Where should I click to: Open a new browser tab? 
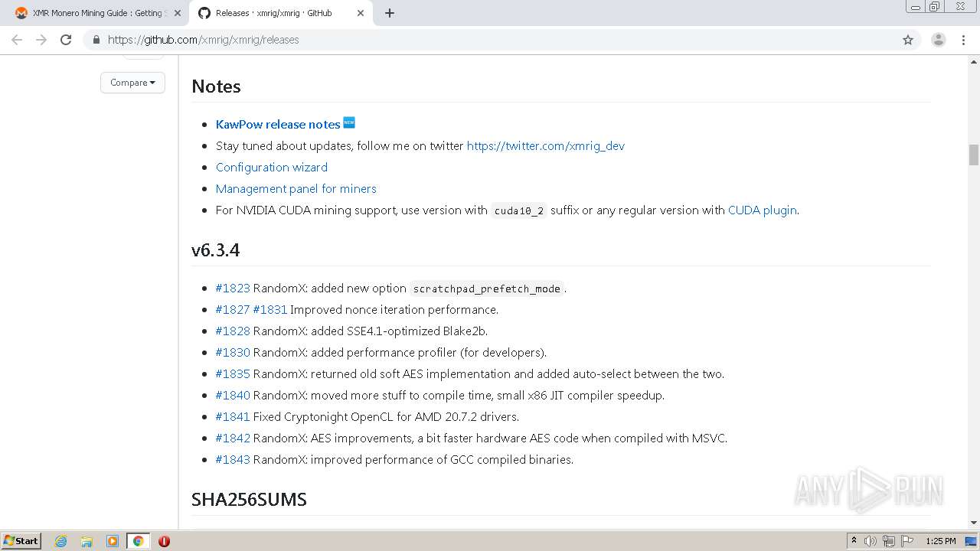click(390, 13)
